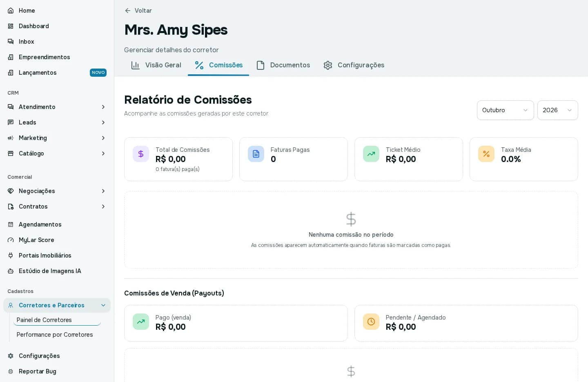Click the sidebar Configurações gear icon
The height and width of the screenshot is (382, 588).
click(x=11, y=356)
